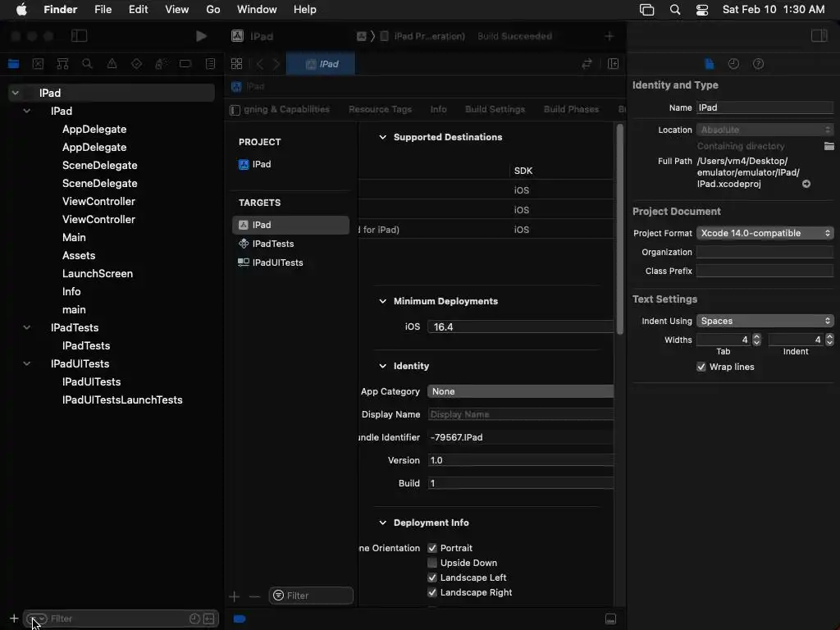Open navigator filter options dropdown

37,619
